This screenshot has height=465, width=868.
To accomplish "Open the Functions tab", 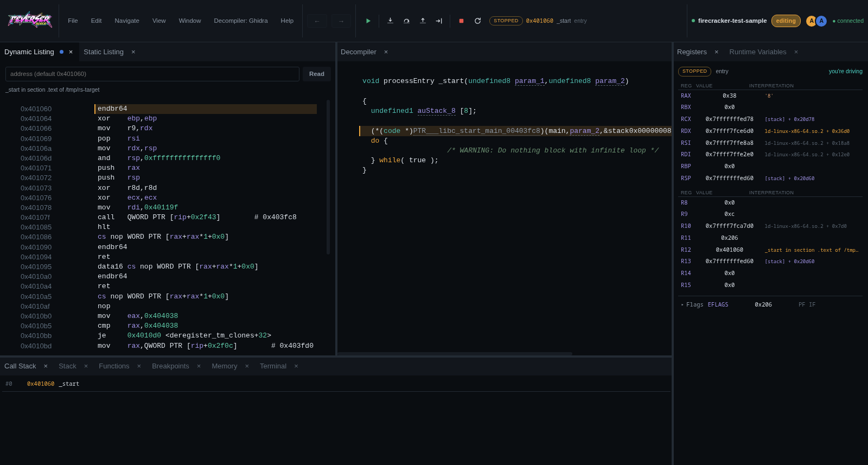I will 114,366.
